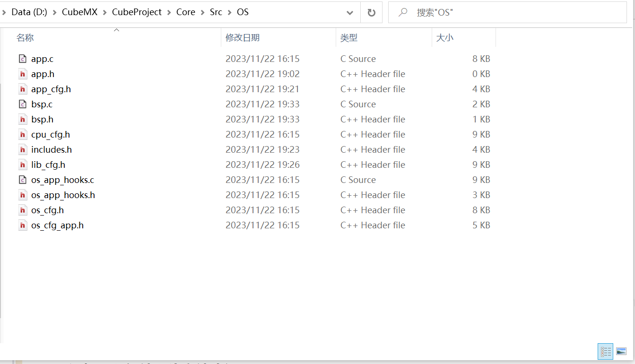Expand the chevron after Data (D:)
635x364 pixels.
tap(54, 12)
